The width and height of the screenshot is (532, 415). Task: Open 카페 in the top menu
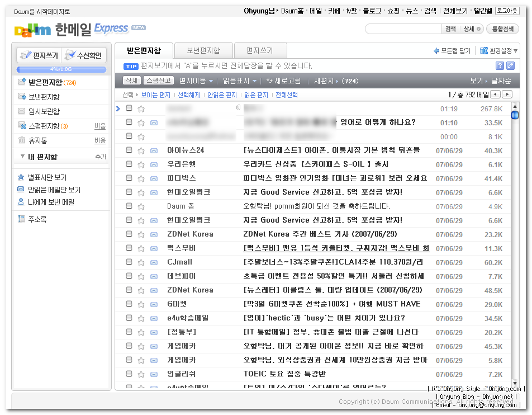click(334, 11)
